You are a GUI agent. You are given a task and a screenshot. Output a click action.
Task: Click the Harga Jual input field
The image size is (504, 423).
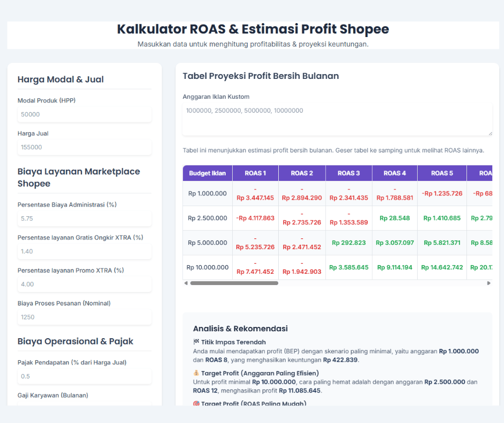(85, 147)
